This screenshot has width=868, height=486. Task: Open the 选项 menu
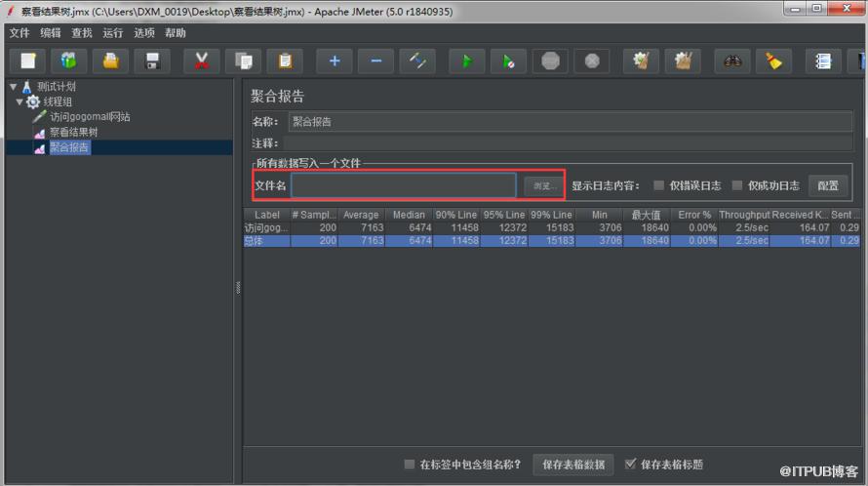pos(144,33)
